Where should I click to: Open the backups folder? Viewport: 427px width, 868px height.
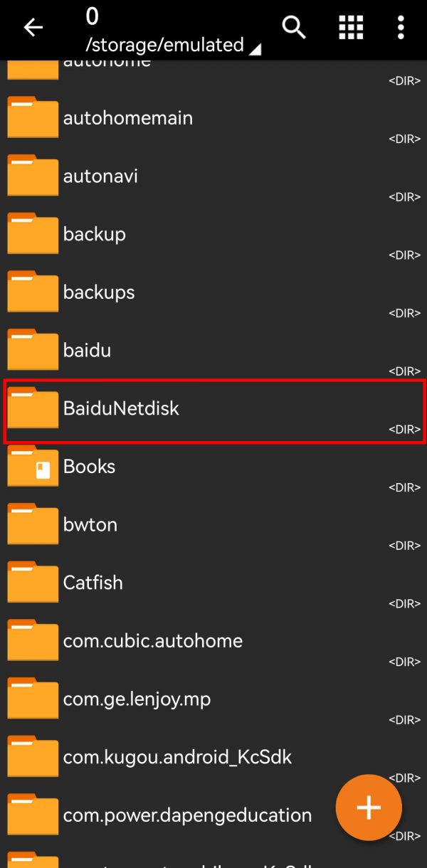coord(99,292)
